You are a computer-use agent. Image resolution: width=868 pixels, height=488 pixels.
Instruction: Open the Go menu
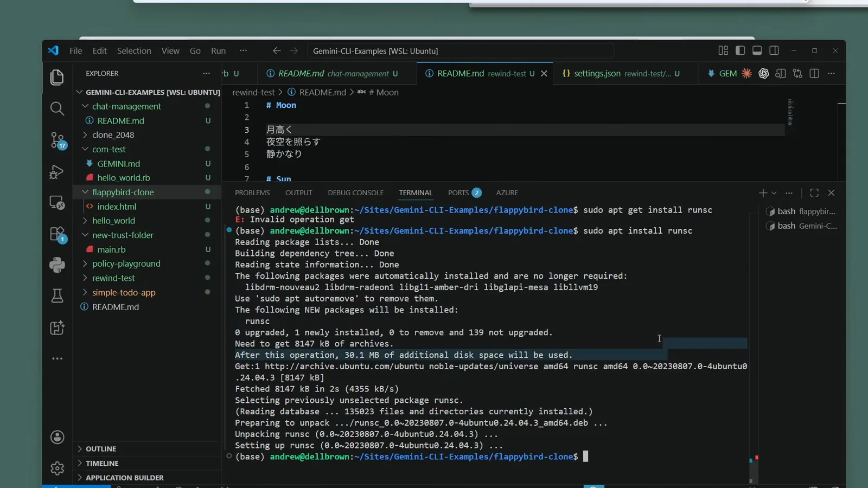[195, 50]
